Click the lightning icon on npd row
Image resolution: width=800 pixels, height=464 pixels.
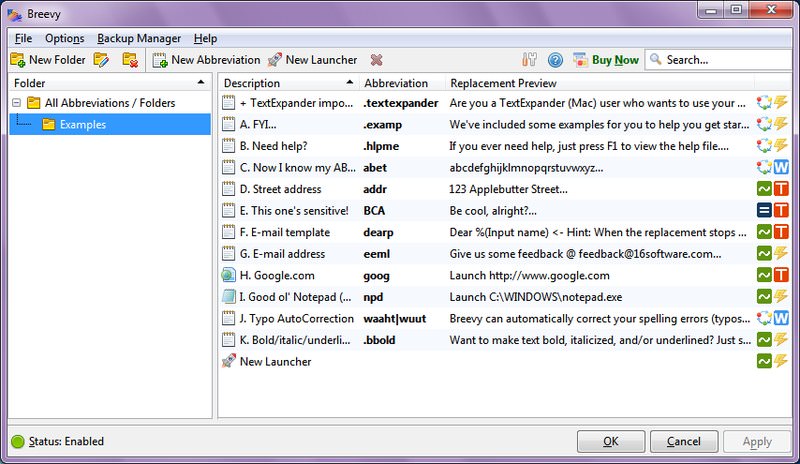click(781, 296)
